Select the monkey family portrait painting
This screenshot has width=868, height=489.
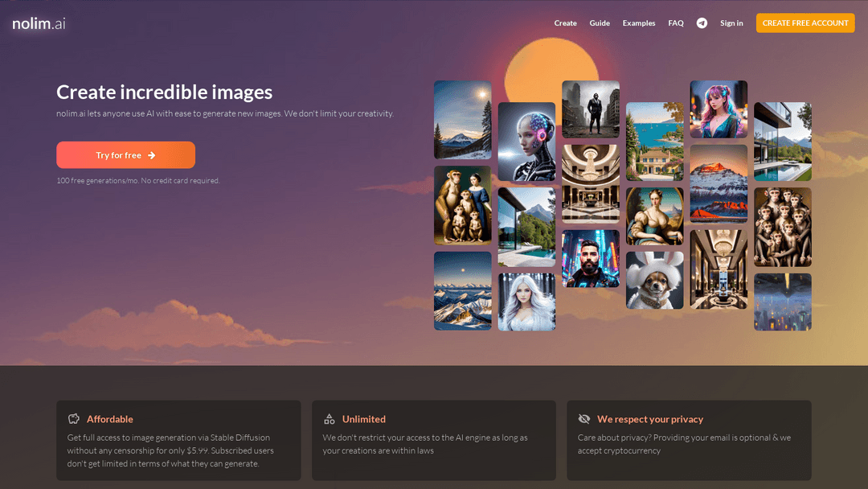pyautogui.click(x=462, y=205)
